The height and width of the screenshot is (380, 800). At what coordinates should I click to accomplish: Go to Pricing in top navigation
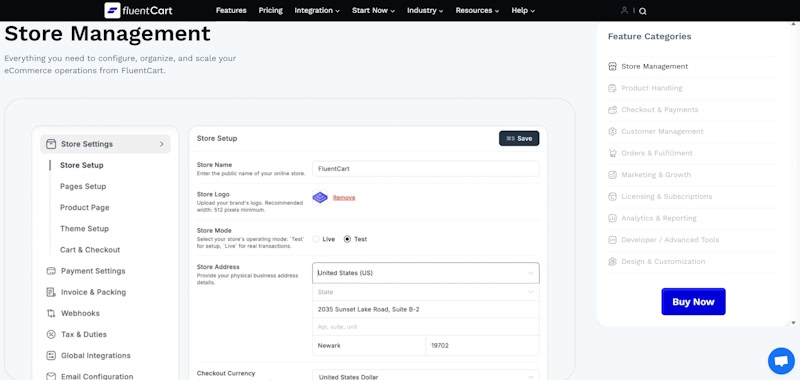pos(270,10)
